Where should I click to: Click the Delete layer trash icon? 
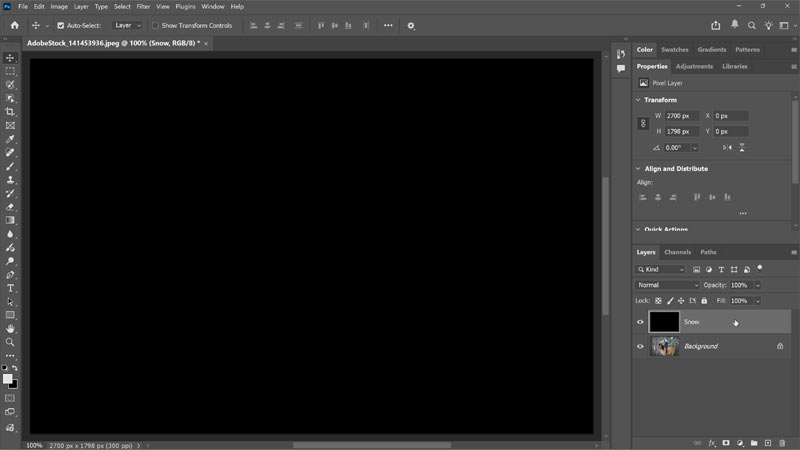[782, 443]
